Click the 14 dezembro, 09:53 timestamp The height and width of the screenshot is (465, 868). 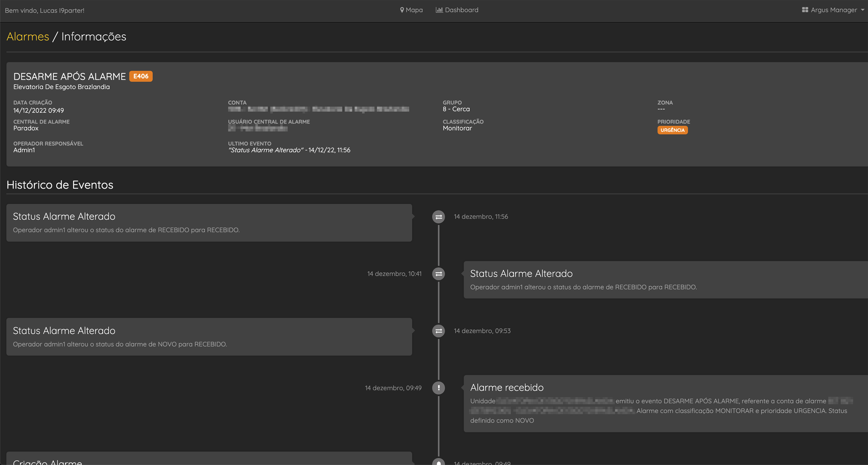482,331
